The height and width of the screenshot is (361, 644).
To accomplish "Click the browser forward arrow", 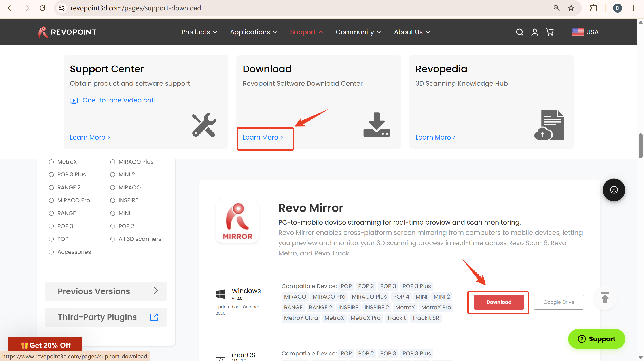I will pyautogui.click(x=26, y=8).
